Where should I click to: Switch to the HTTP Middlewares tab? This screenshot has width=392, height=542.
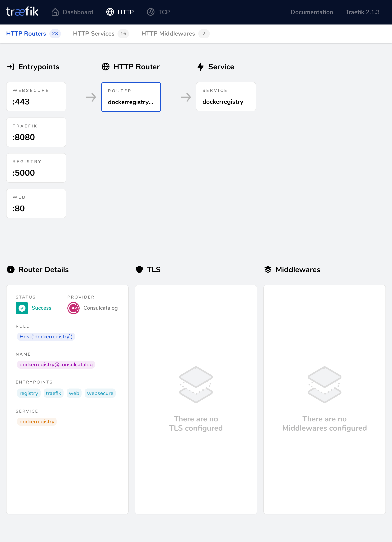(176, 33)
